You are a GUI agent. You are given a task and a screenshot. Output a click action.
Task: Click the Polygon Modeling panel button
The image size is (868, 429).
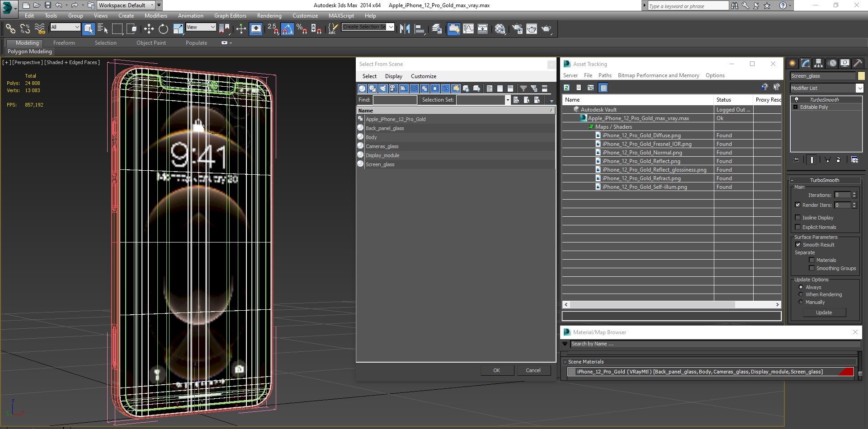click(x=29, y=51)
